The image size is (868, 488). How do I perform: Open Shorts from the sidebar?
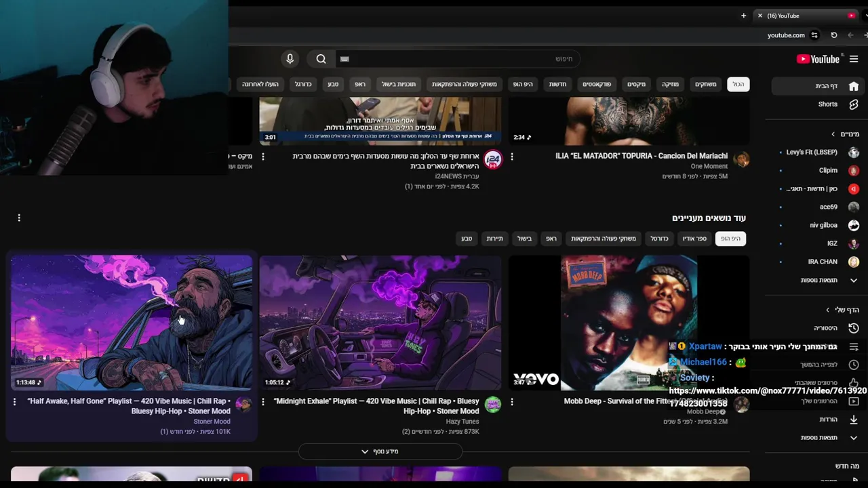tap(817, 104)
